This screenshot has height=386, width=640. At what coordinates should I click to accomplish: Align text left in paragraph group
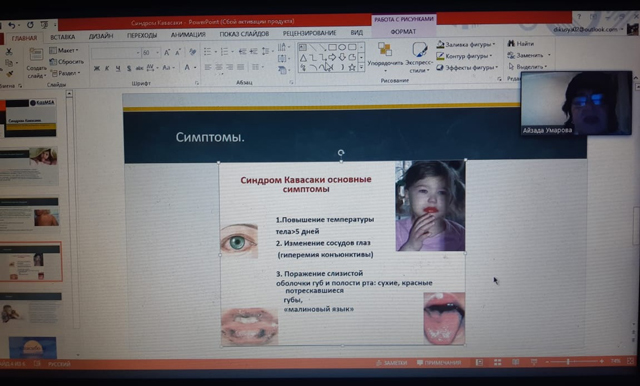[208, 67]
